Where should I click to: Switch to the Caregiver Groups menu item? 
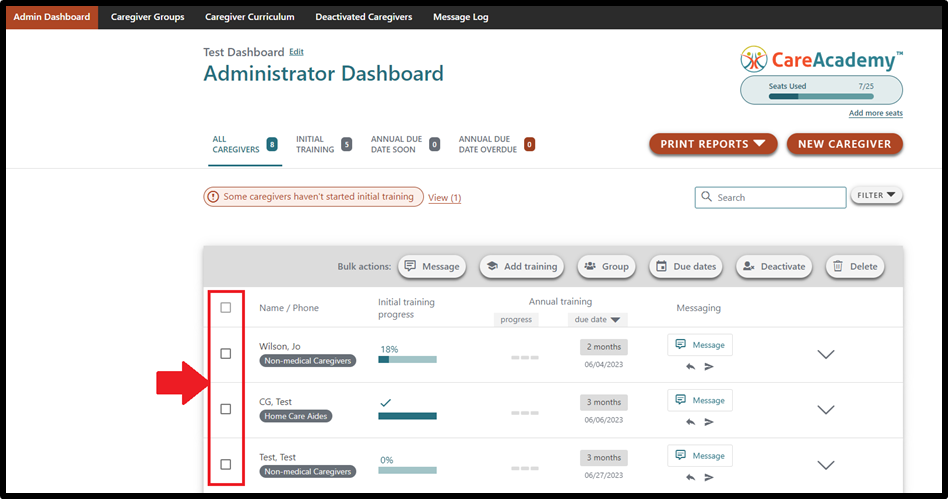click(x=147, y=17)
